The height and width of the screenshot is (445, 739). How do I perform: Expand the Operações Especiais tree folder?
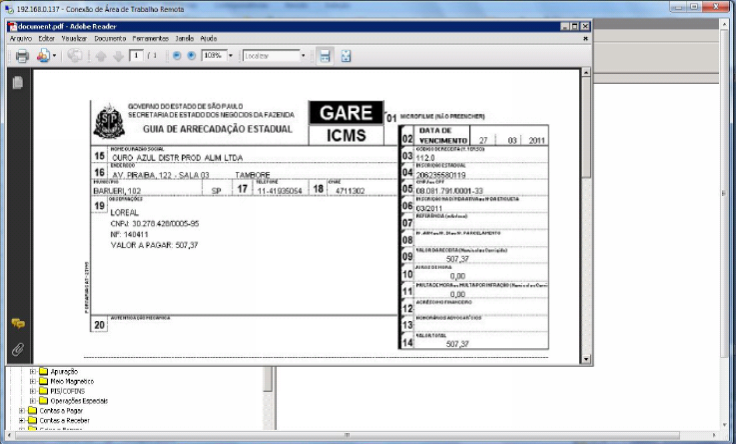point(33,401)
